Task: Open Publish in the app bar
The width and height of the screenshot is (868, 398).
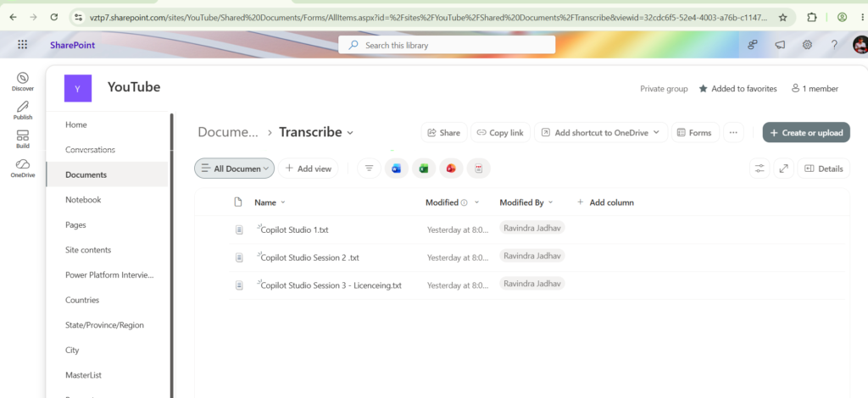Action: click(x=23, y=110)
